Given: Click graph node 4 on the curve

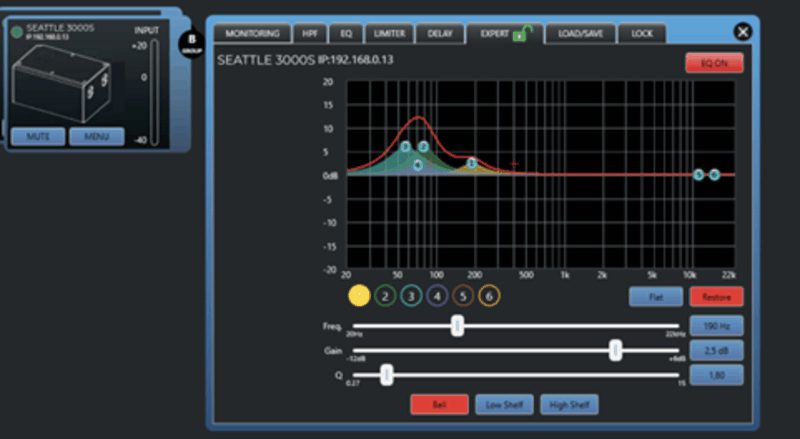Looking at the screenshot, I should pyautogui.click(x=418, y=165).
